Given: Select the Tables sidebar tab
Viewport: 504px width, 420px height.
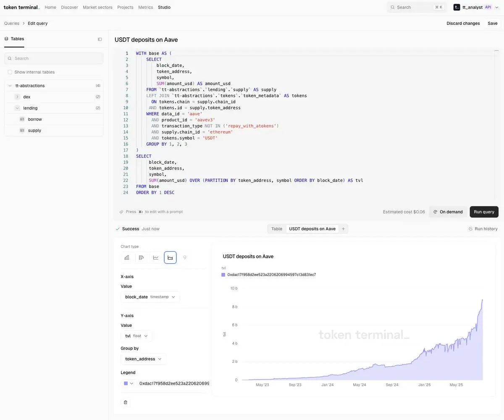Looking at the screenshot, I should click(x=14, y=39).
